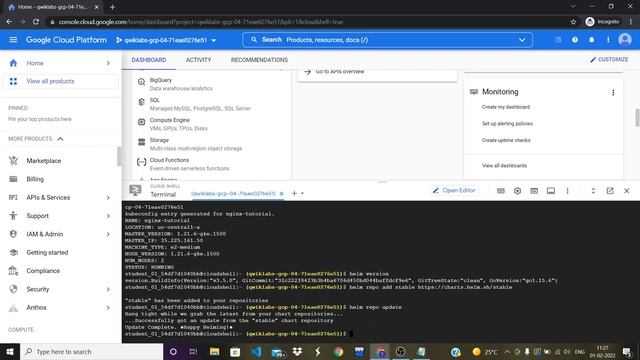This screenshot has height=360, width=640.
Task: Bookmark this page with the star icon
Action: (x=573, y=22)
